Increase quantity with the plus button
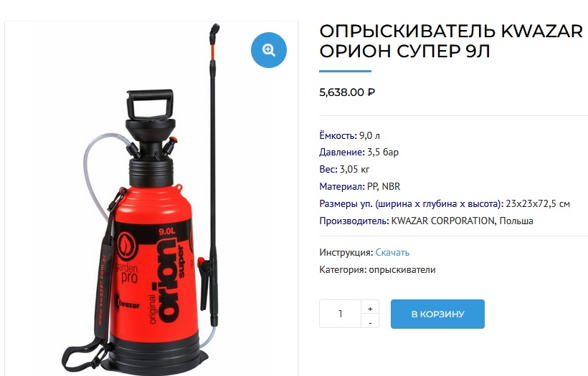The width and height of the screenshot is (588, 376). coord(370,309)
